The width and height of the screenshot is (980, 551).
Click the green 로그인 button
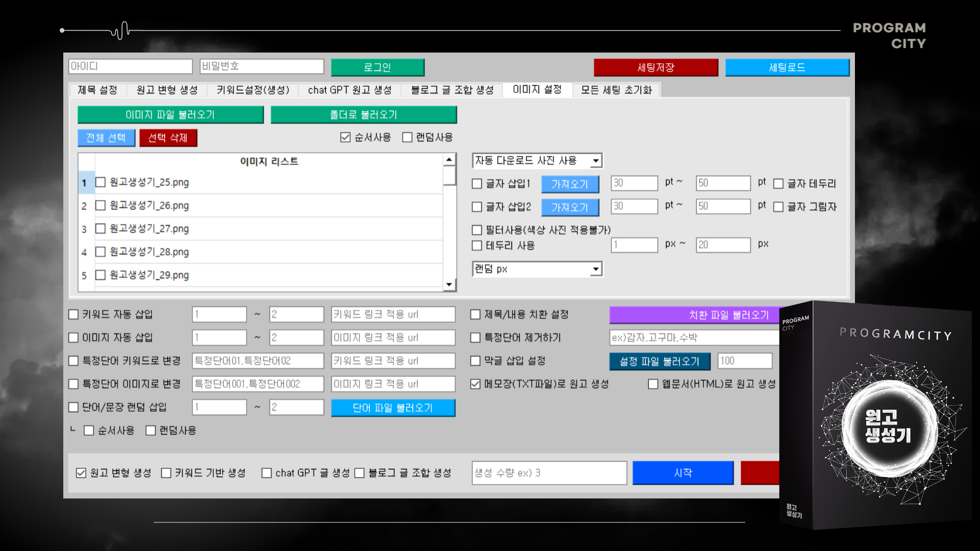(377, 67)
